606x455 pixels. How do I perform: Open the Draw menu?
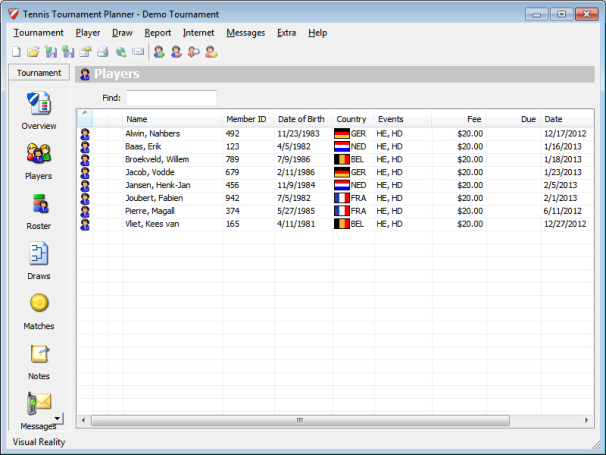point(122,33)
